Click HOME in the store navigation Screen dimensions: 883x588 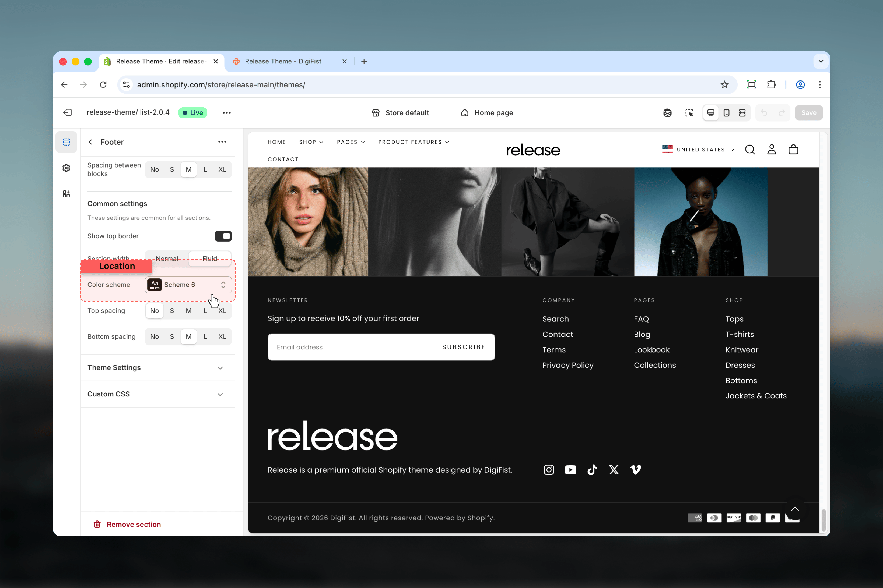(276, 142)
